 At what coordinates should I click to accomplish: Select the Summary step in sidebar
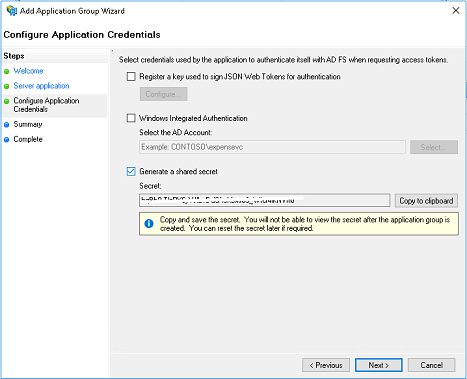[28, 124]
